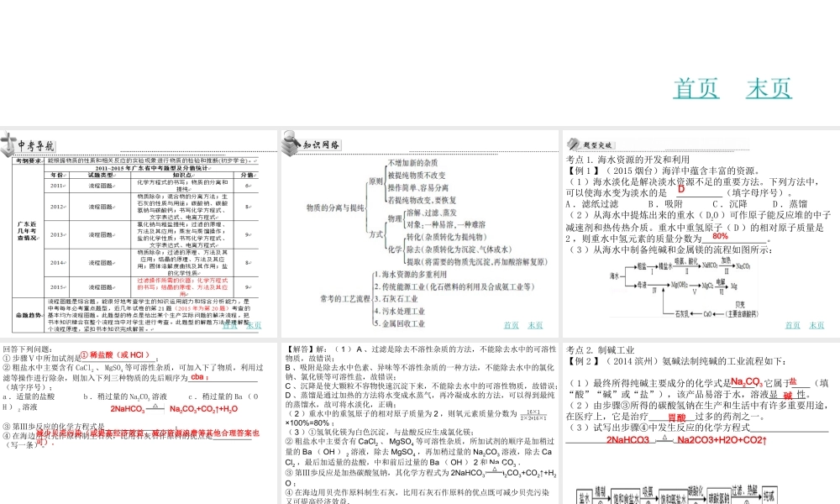
Task: Click 末页 link in the 中考导航 slide
Action: pos(254,325)
